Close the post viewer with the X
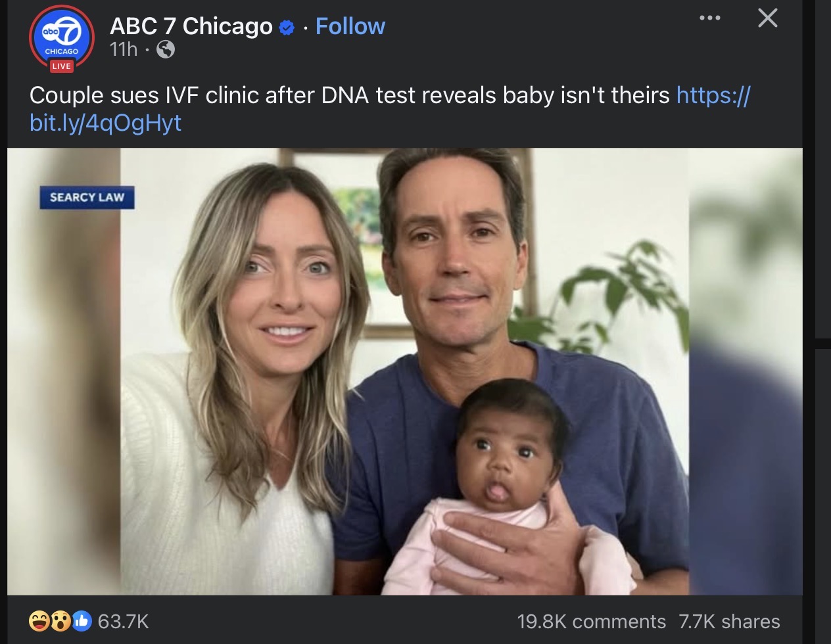This screenshot has height=644, width=831. pyautogui.click(x=767, y=18)
